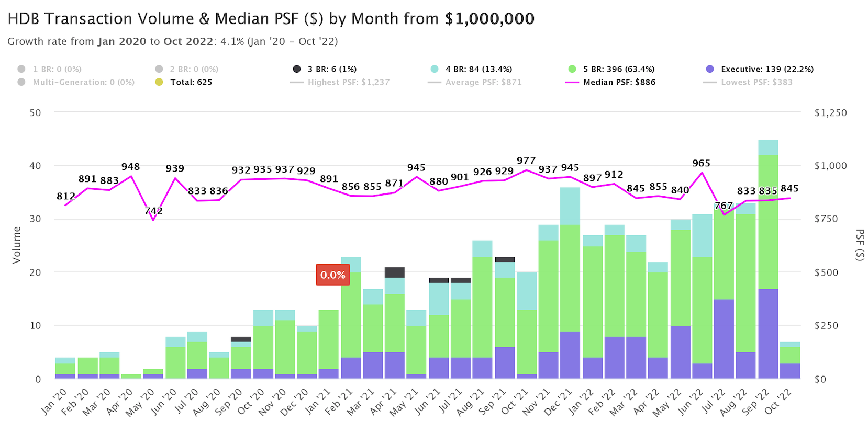
Task: Click the 977 median PSF data label
Action: click(526, 161)
